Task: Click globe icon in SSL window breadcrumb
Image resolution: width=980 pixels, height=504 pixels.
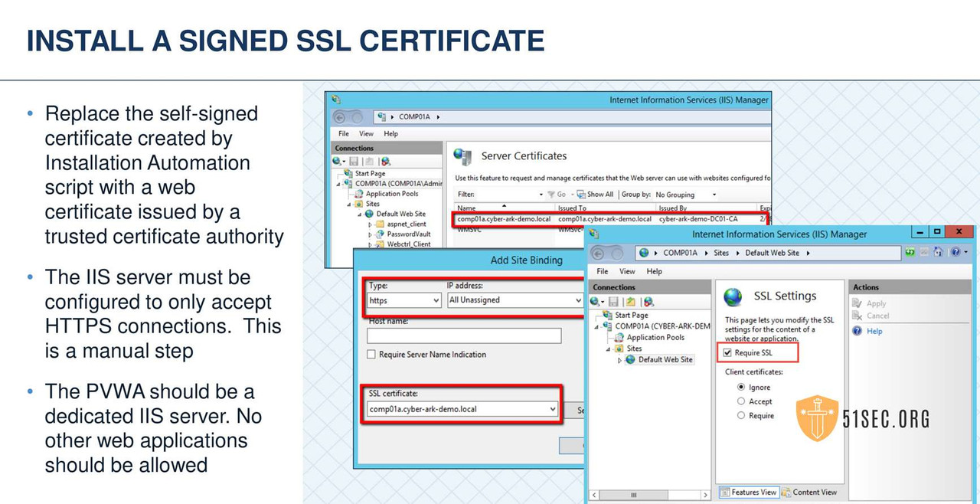Action: pos(644,253)
